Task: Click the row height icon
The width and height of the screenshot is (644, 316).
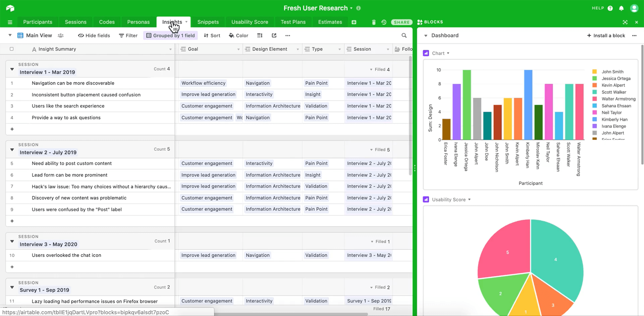Action: 260,36
